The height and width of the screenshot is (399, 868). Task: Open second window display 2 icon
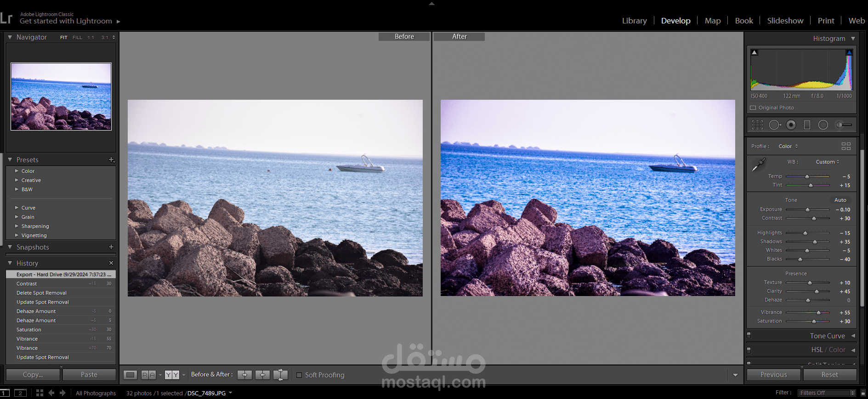coord(20,393)
